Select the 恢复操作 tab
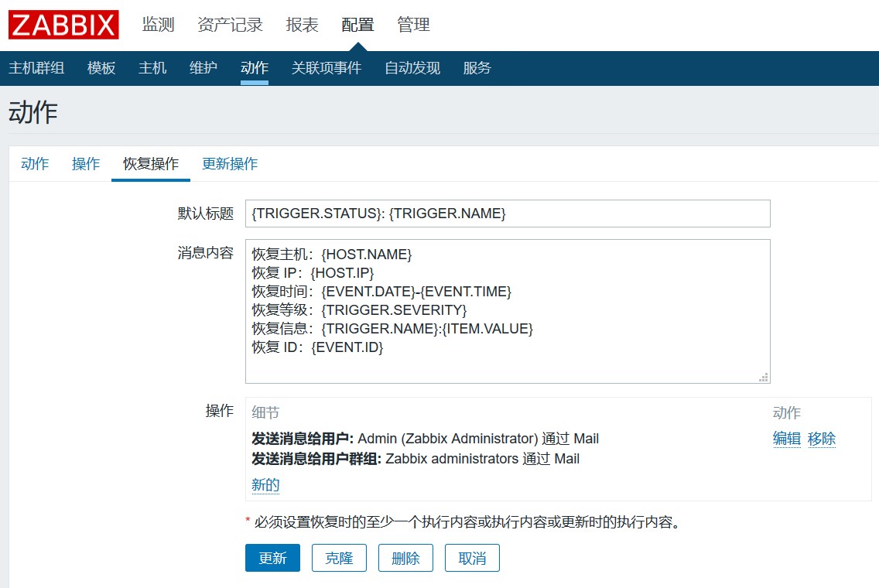Image resolution: width=879 pixels, height=588 pixels. 151,164
